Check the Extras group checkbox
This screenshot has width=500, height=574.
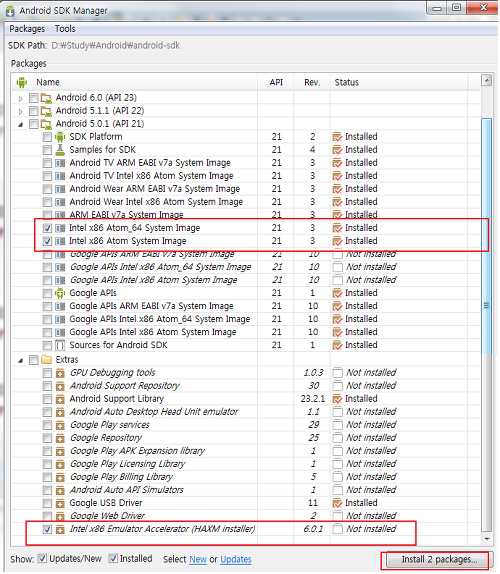pos(34,360)
